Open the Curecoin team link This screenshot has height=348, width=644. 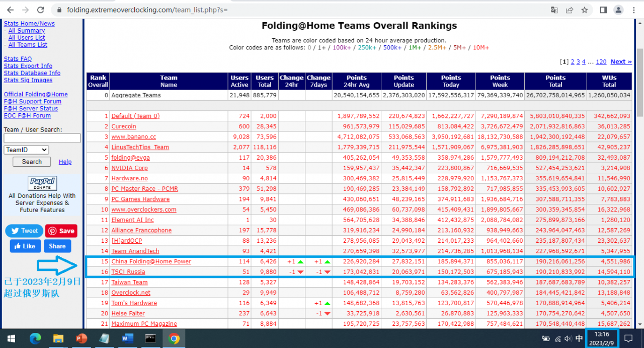click(124, 126)
